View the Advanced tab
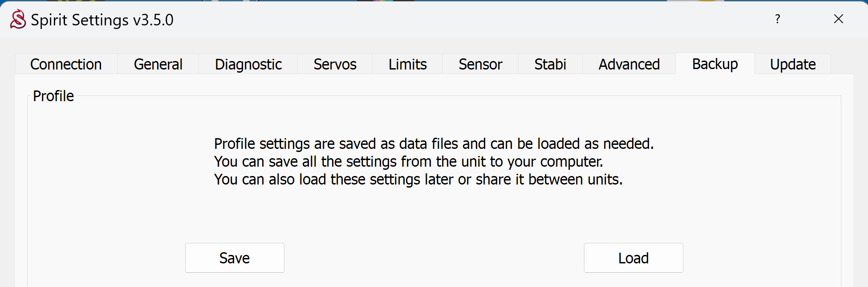The width and height of the screenshot is (868, 287). coord(629,64)
